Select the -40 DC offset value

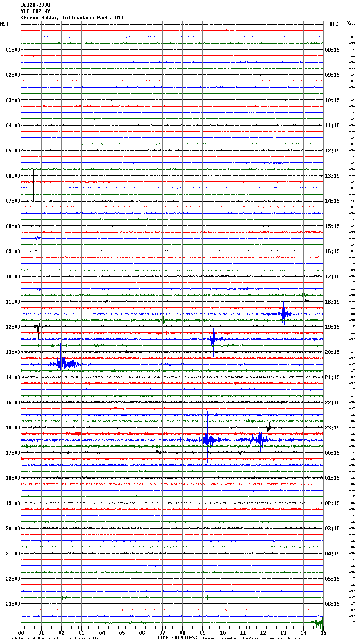click(x=352, y=201)
